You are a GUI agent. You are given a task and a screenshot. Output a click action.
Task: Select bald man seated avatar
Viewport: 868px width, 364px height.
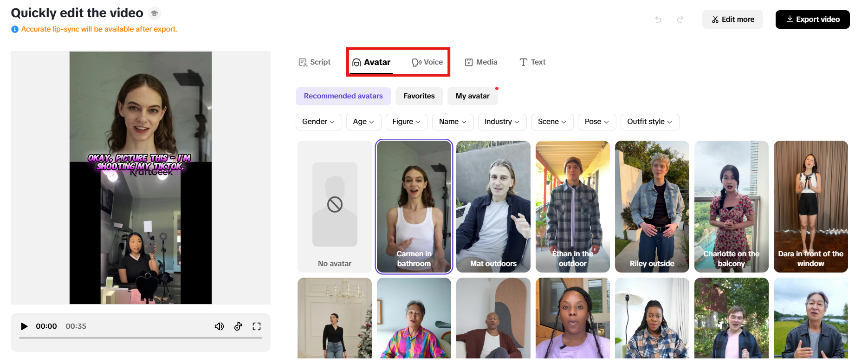(493, 318)
